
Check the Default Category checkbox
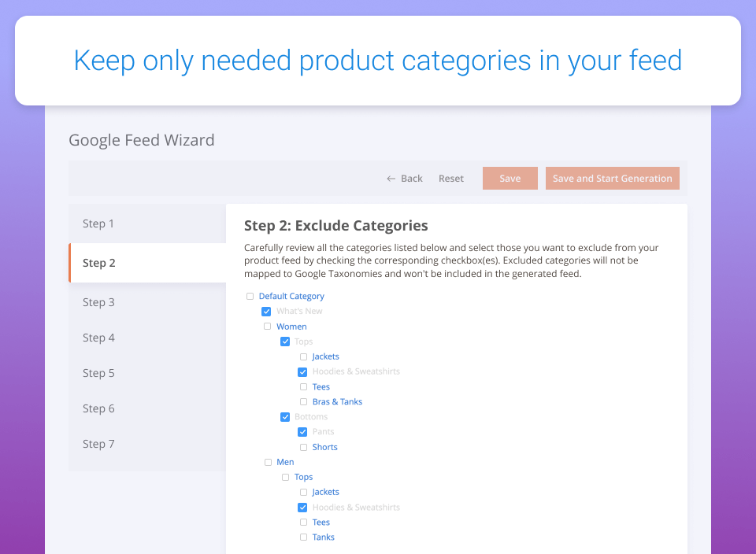click(250, 296)
